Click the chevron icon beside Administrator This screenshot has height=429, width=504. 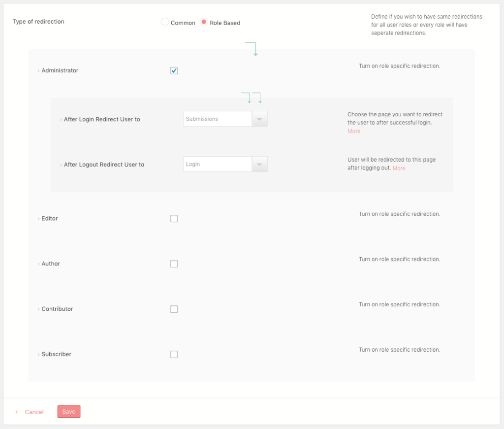pyautogui.click(x=38, y=70)
